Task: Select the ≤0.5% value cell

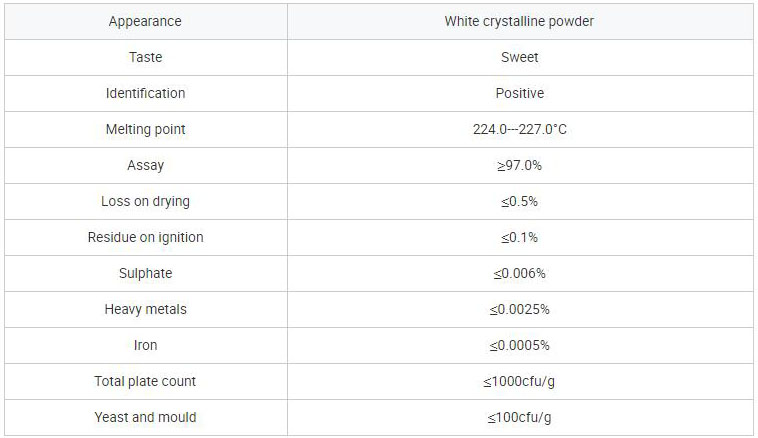Action: coord(519,201)
